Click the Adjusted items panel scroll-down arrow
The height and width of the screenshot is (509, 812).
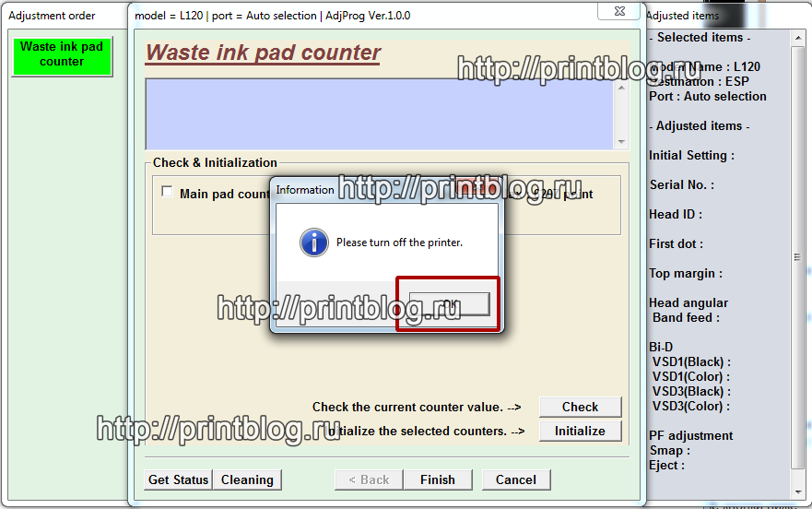(x=799, y=491)
